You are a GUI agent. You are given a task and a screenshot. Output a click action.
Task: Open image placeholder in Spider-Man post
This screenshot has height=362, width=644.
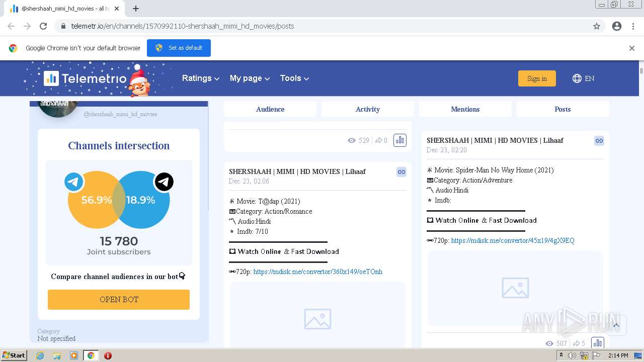(515, 288)
